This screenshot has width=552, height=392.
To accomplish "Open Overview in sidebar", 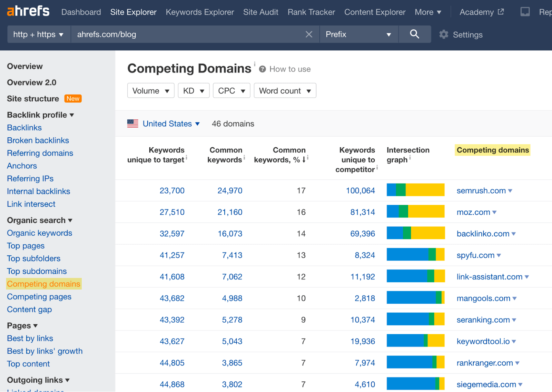I will tap(25, 66).
